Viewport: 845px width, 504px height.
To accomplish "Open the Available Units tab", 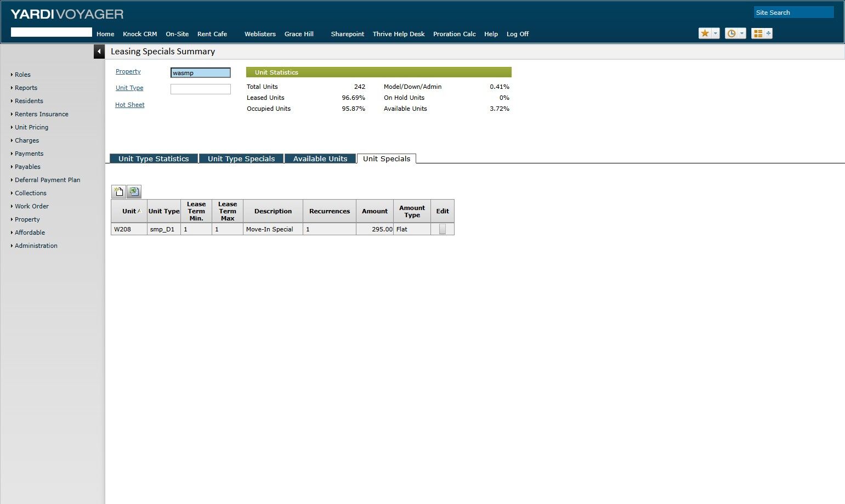I will (320, 158).
